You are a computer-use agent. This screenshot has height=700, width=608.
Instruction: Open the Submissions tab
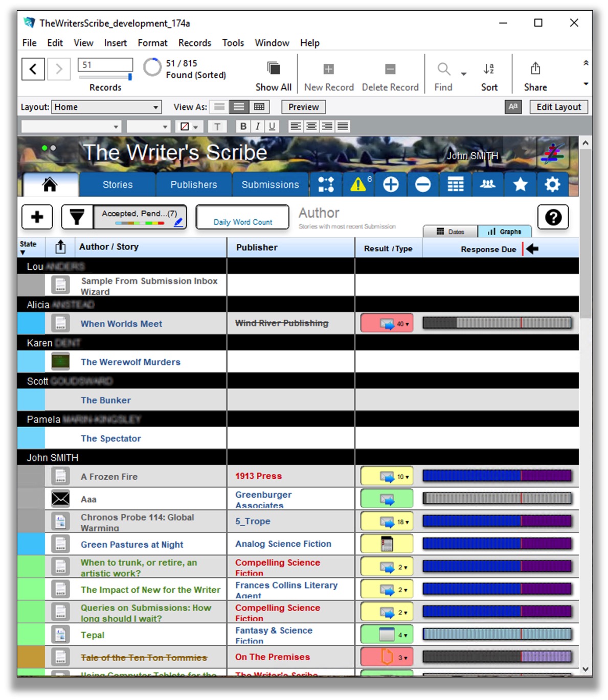pos(270,184)
